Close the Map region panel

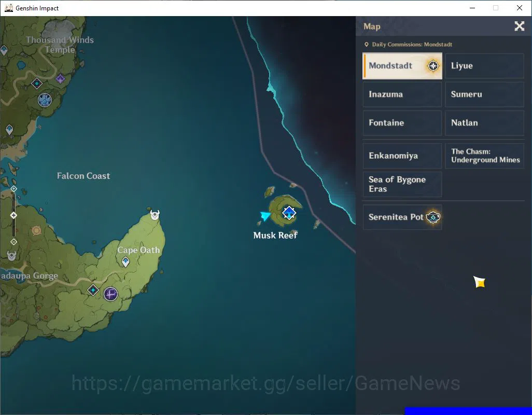pos(519,26)
